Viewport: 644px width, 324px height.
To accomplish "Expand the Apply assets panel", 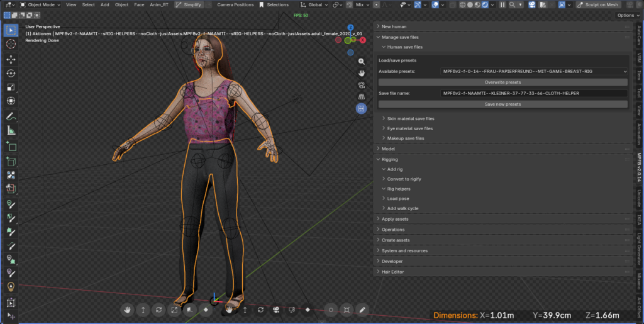I will pos(395,219).
